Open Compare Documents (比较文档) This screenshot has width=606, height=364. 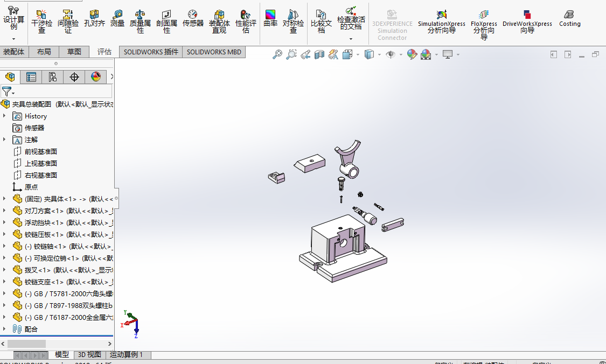tap(321, 21)
